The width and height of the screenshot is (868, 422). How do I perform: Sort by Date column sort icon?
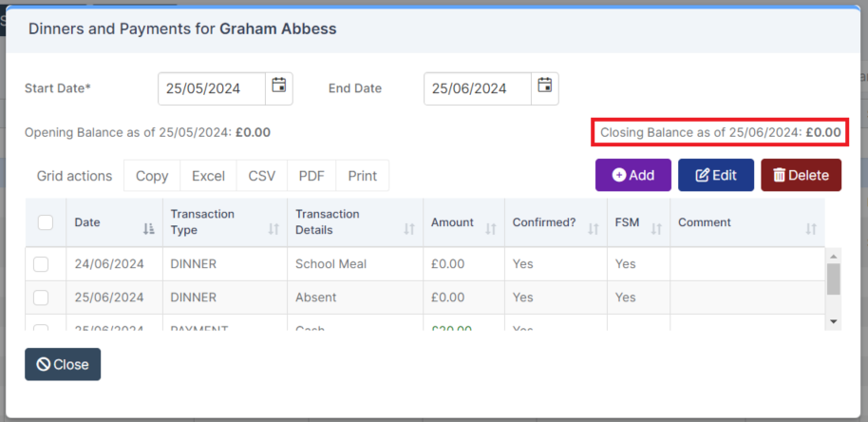tap(148, 229)
